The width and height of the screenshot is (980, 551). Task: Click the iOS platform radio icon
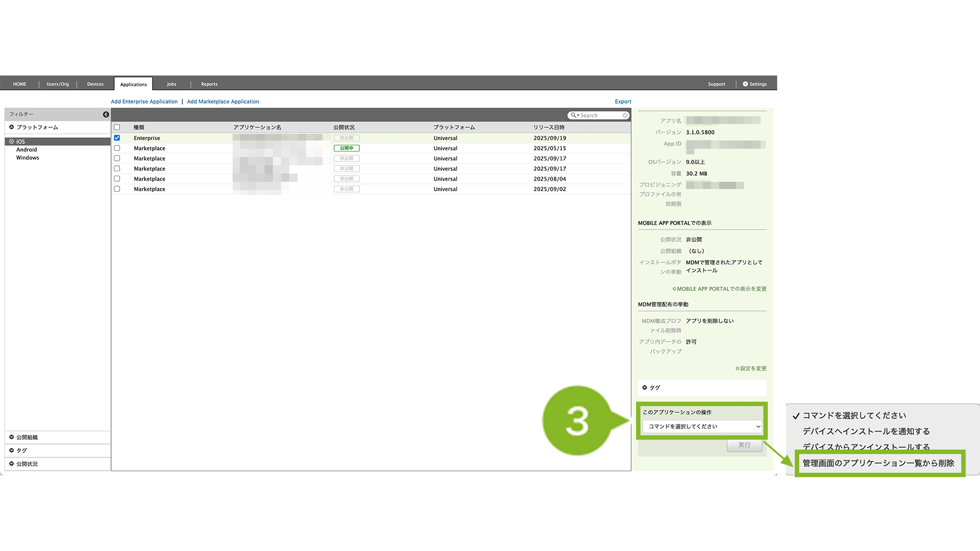tap(12, 142)
